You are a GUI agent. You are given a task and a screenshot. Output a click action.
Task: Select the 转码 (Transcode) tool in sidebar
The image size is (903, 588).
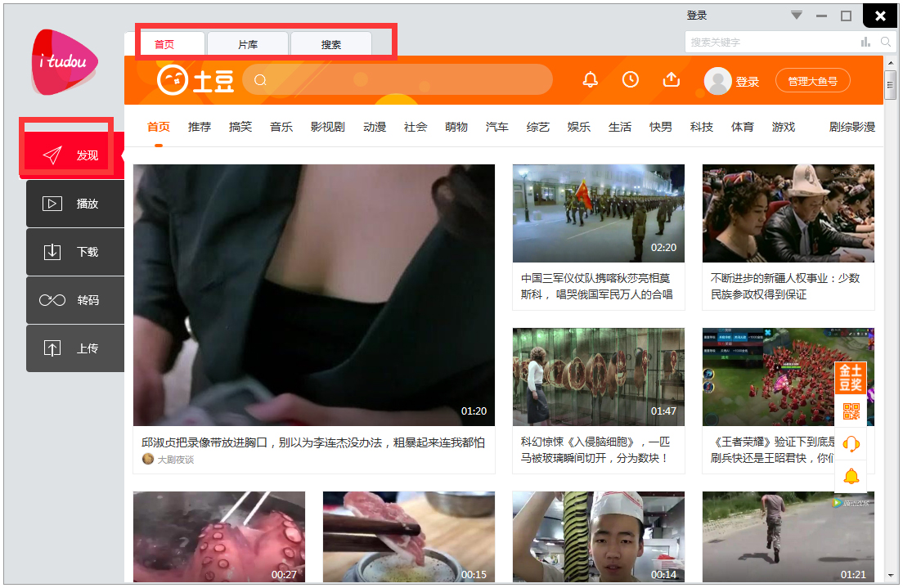(74, 299)
